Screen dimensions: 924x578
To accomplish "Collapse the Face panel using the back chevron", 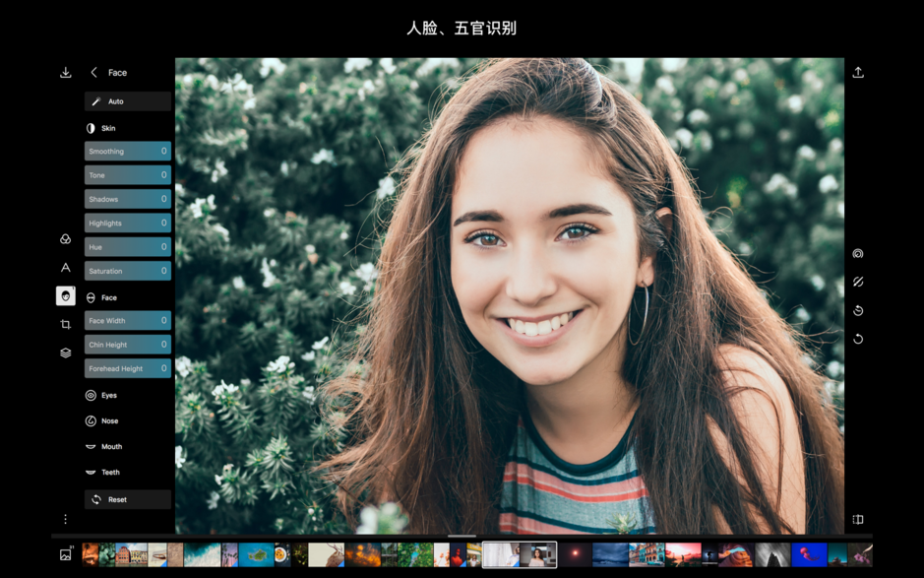I will 94,72.
